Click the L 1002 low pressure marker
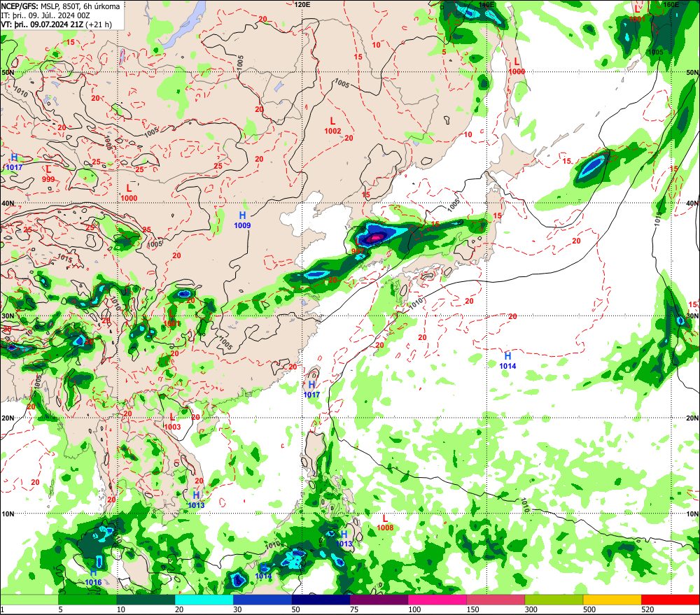Viewport: 700px width, 615px height. tap(332, 125)
